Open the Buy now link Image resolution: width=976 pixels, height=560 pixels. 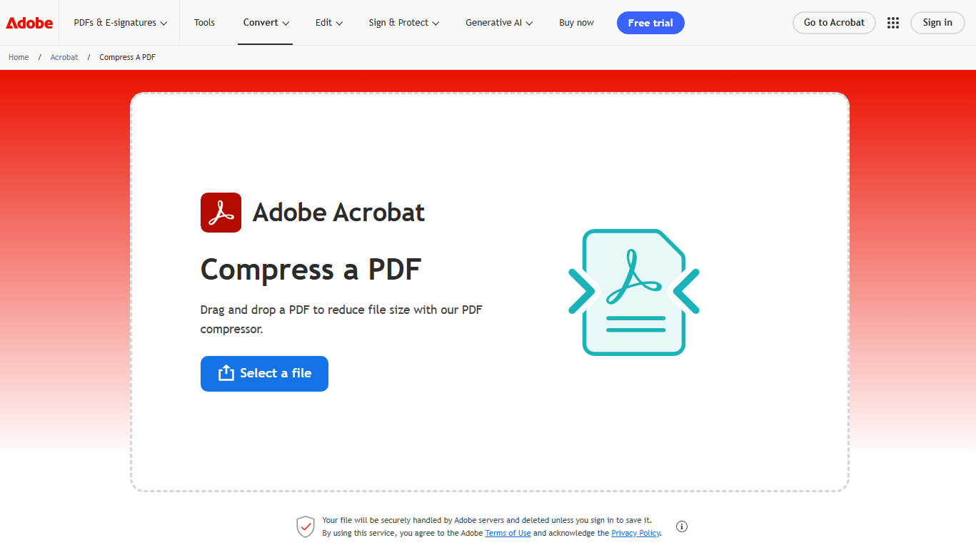pyautogui.click(x=576, y=23)
